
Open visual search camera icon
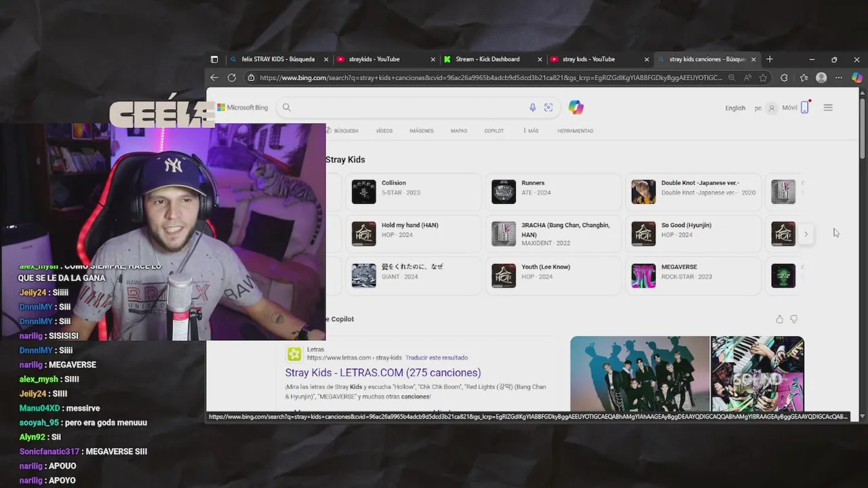coord(548,107)
